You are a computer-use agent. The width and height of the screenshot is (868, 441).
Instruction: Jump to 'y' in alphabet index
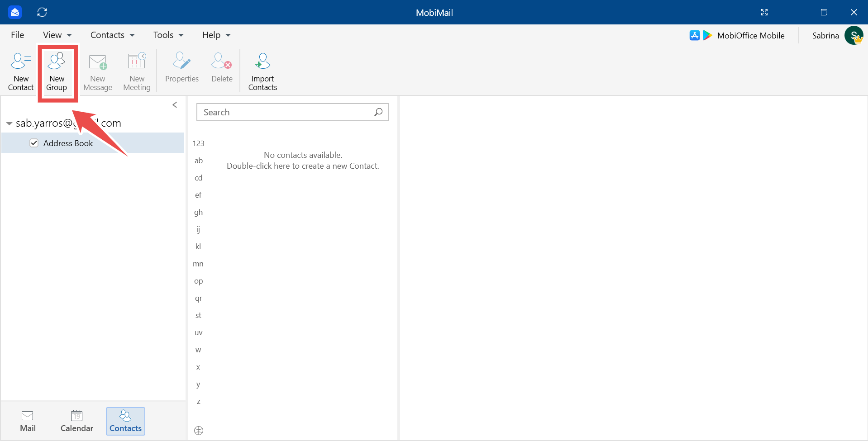198,384
